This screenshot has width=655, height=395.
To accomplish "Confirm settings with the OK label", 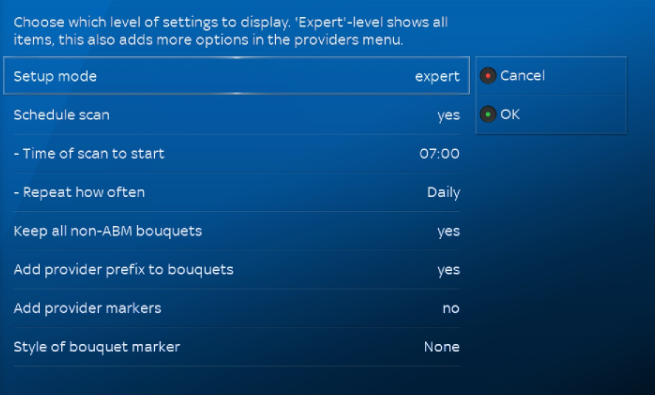I will tap(510, 114).
